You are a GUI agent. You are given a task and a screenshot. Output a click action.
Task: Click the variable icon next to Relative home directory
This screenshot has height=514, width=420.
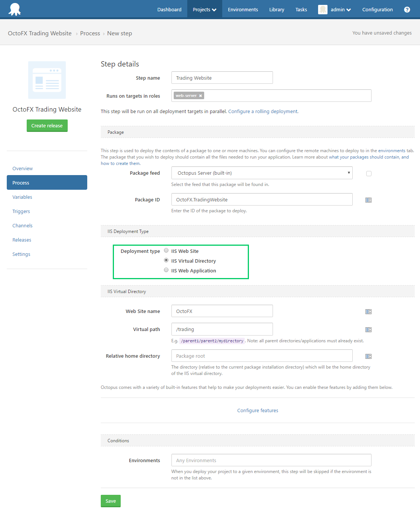(368, 356)
